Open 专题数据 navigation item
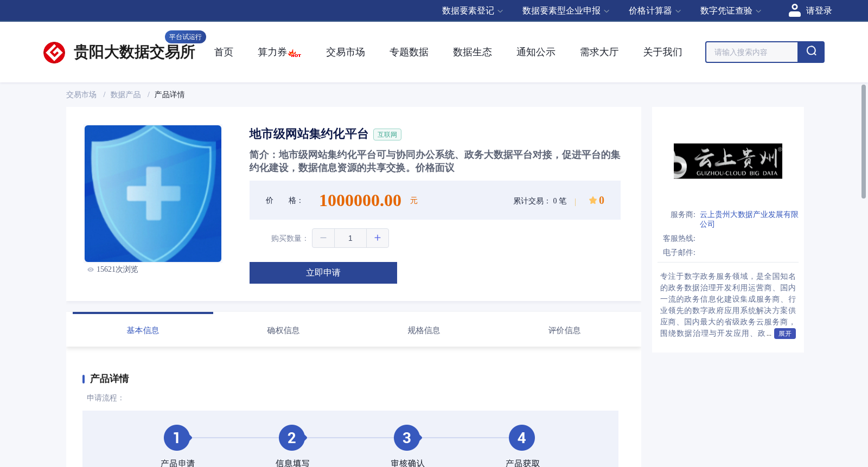Screen dimensions: 868x467 click(409, 52)
